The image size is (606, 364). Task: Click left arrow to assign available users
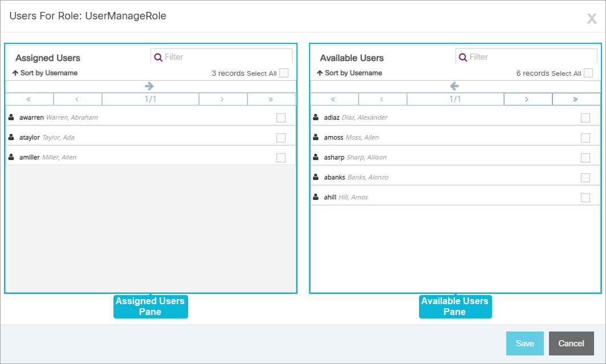point(454,86)
